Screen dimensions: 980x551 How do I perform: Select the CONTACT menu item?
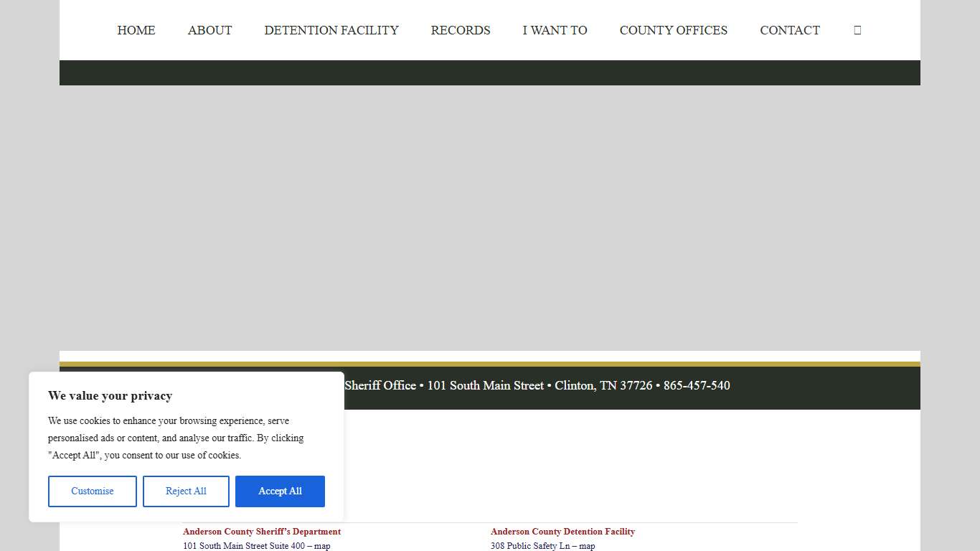point(790,30)
